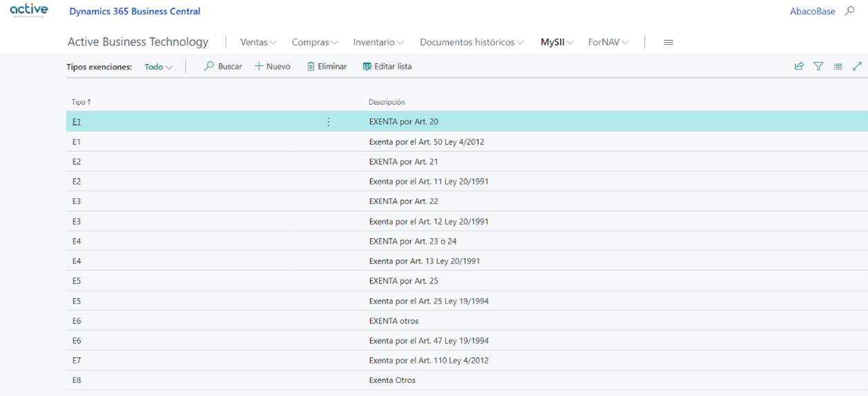Click the Descripción column header
Viewport: 868px width, 396px height.
[387, 102]
